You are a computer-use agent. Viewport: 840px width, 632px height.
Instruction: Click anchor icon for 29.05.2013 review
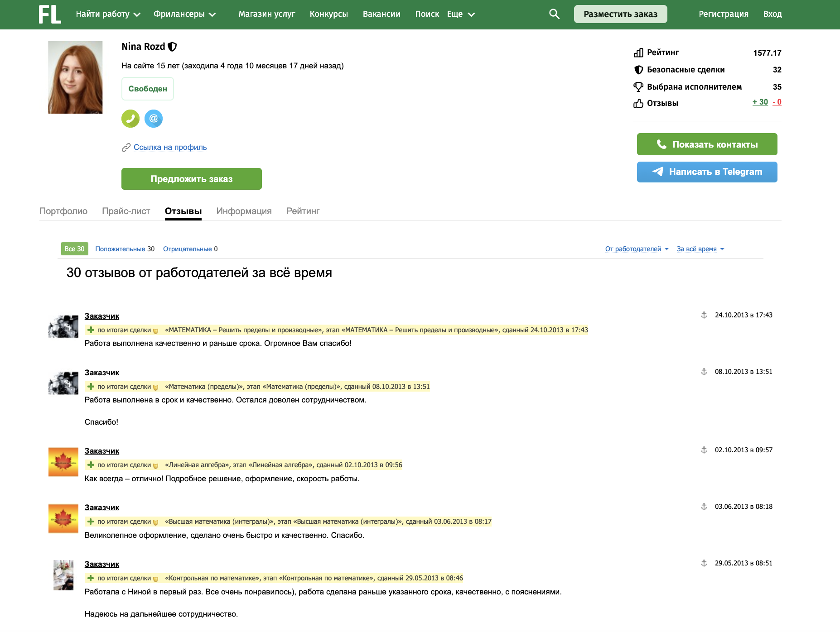tap(704, 563)
